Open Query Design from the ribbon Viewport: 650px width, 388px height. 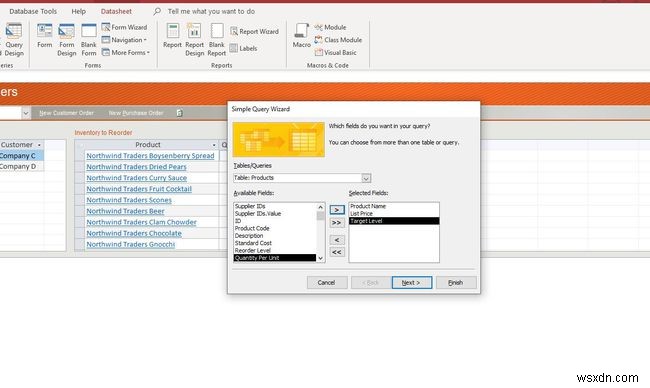(x=14, y=40)
